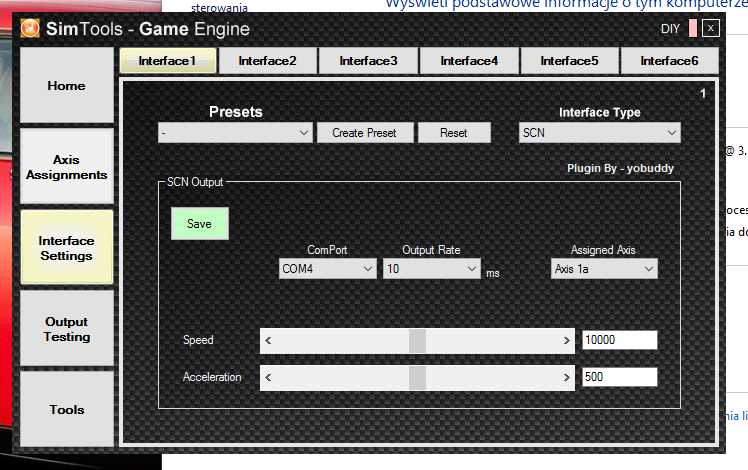Save the SCN Output settings
This screenshot has height=470, width=748.
(199, 223)
